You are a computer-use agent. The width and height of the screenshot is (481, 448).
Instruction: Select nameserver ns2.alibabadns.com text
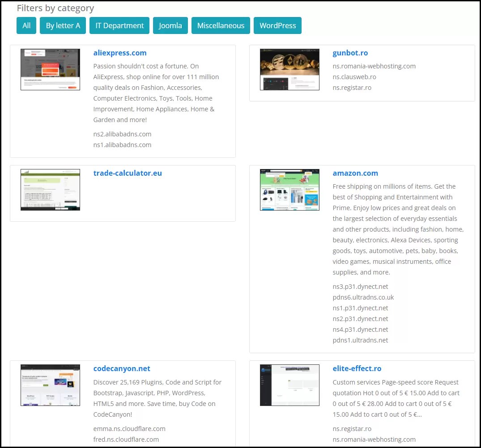122,134
